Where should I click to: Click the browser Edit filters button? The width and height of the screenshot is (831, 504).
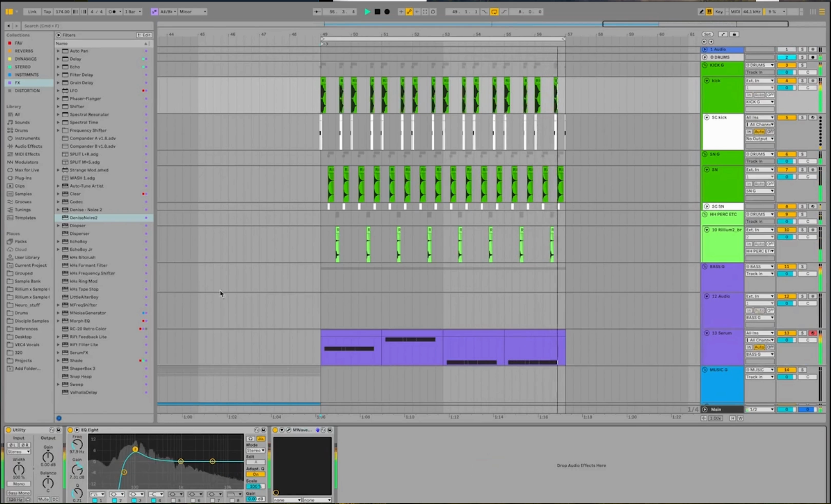tap(144, 35)
